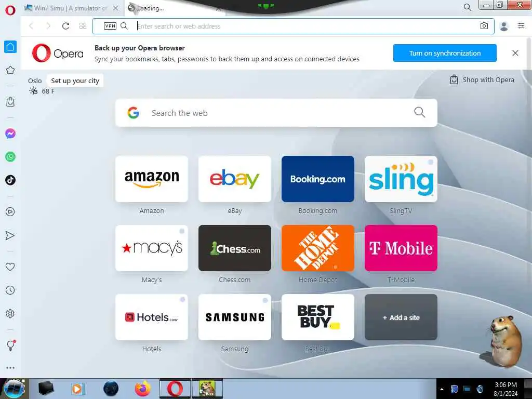Image resolution: width=532 pixels, height=399 pixels.
Task: Open the sidebar Player icon
Action: point(10,212)
